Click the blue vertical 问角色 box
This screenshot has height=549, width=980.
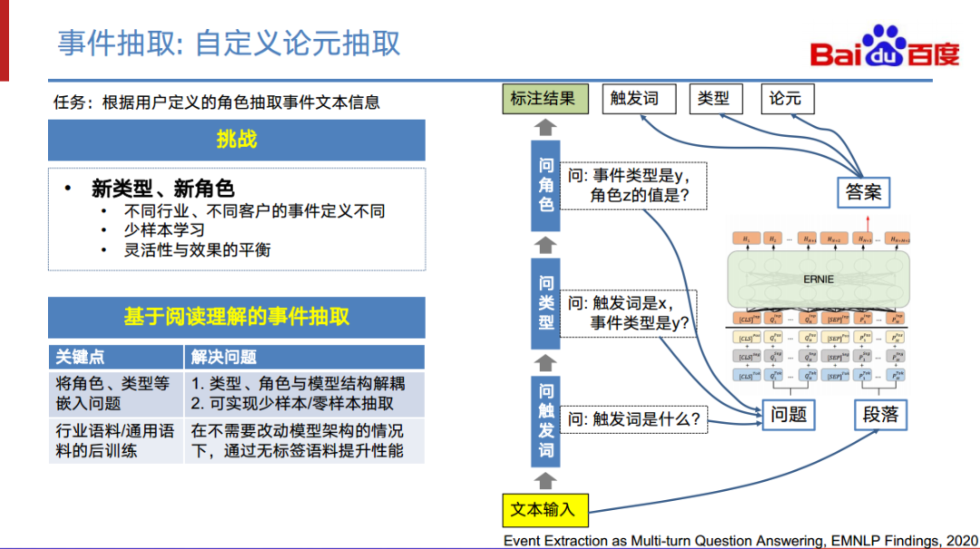click(545, 186)
